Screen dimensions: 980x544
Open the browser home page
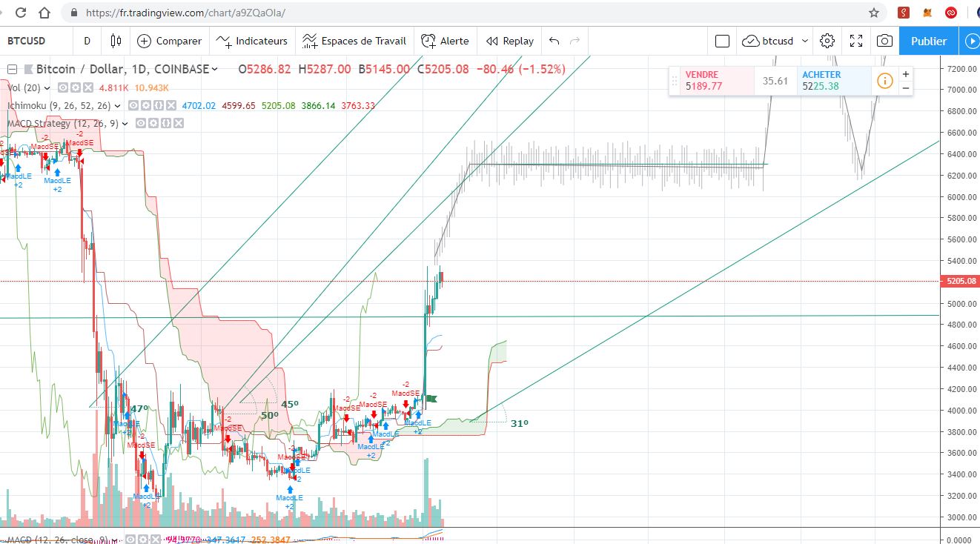click(45, 13)
